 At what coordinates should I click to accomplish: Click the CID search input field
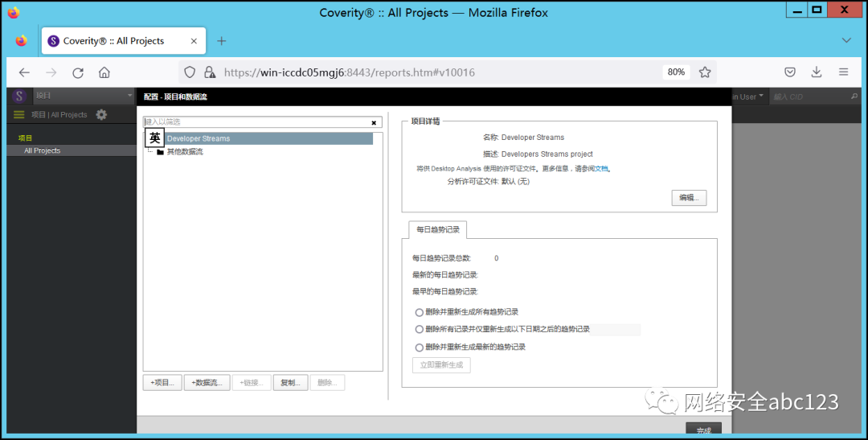coord(810,97)
